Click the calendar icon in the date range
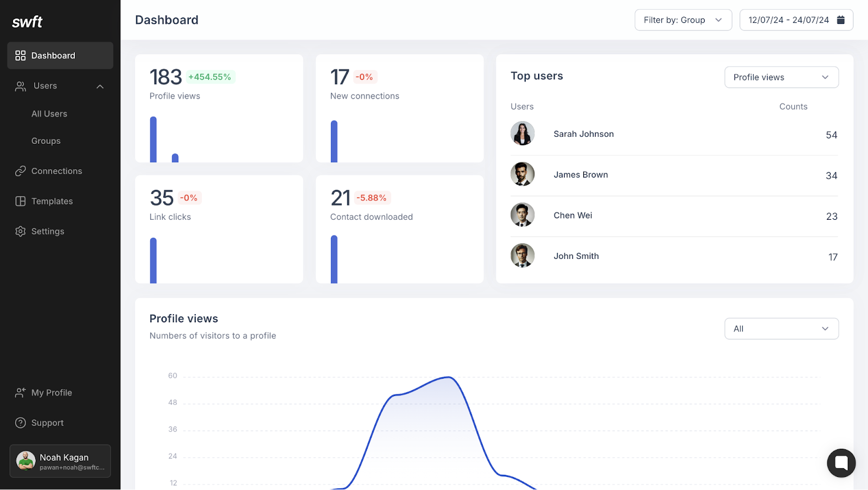This screenshot has width=868, height=490. coord(841,20)
